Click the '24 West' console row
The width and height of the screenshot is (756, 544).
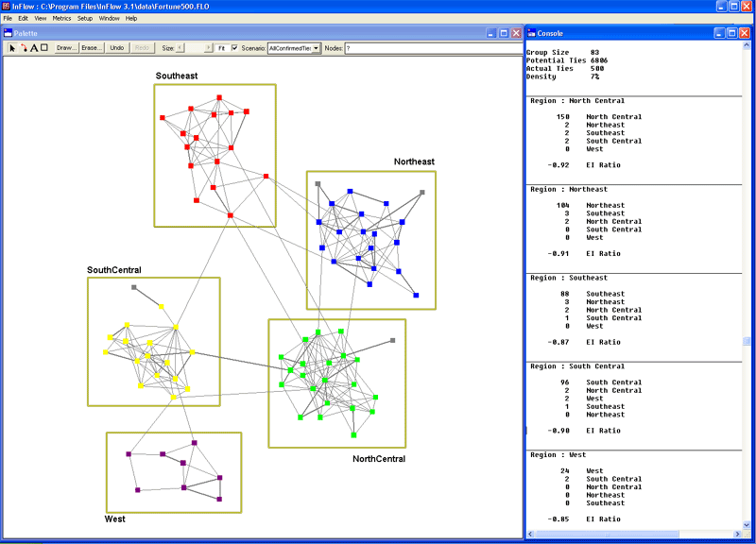[582, 470]
